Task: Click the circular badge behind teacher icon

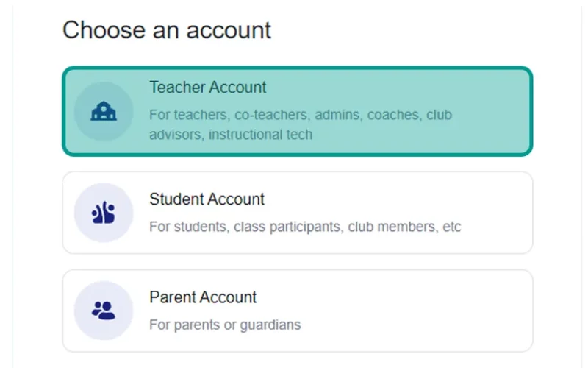Action: click(104, 112)
